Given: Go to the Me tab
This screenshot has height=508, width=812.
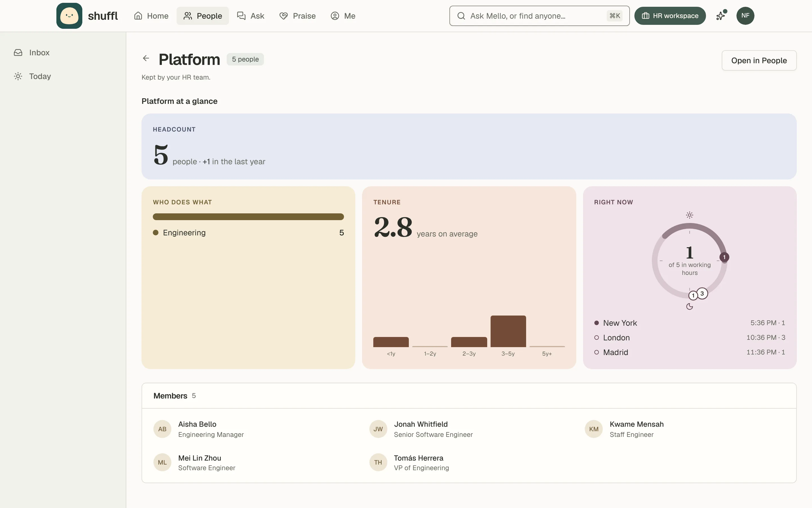Looking at the screenshot, I should (343, 16).
